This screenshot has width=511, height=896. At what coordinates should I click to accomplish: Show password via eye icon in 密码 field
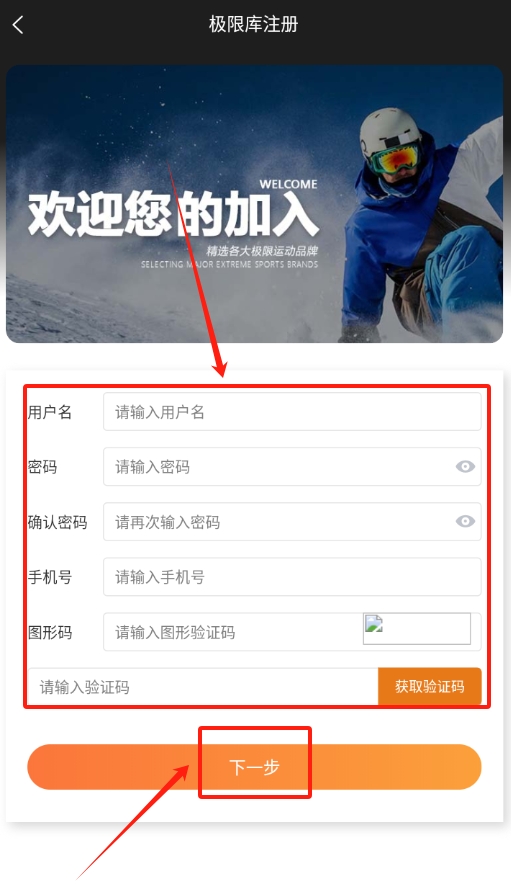(x=465, y=467)
